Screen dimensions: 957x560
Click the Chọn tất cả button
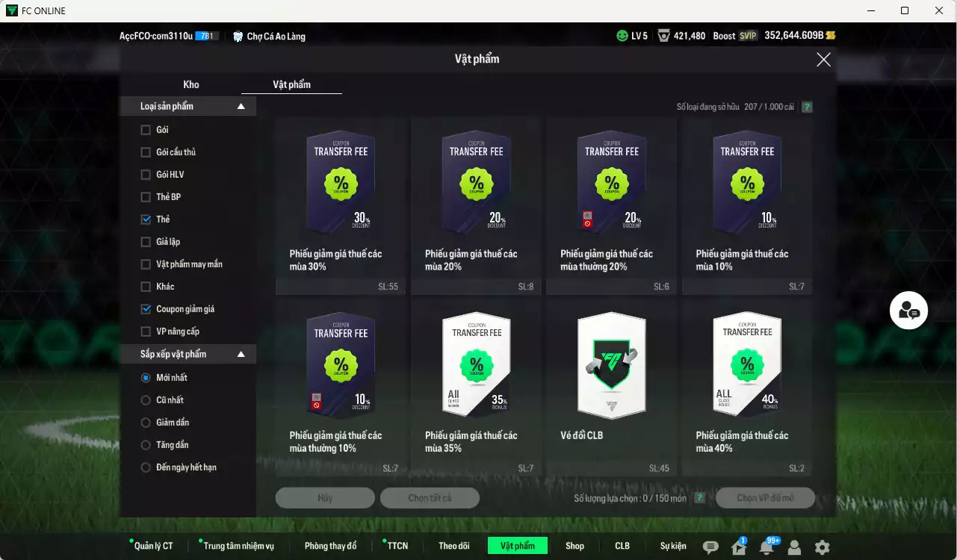(x=430, y=498)
